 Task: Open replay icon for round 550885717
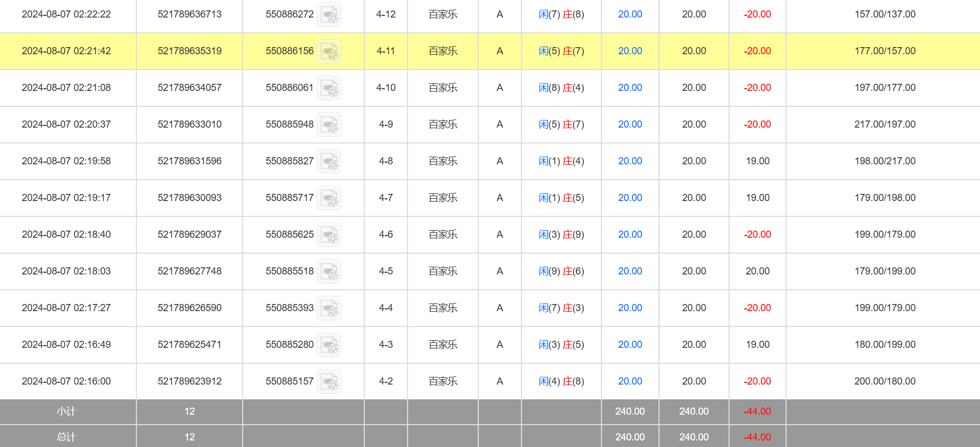pos(329,198)
